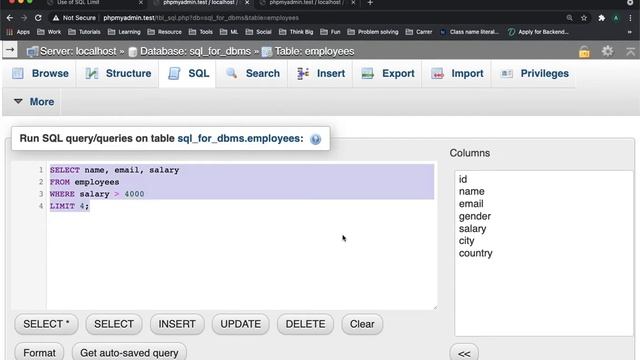The height and width of the screenshot is (360, 640).
Task: Open Learning bookmark folder
Action: pyautogui.click(x=124, y=32)
